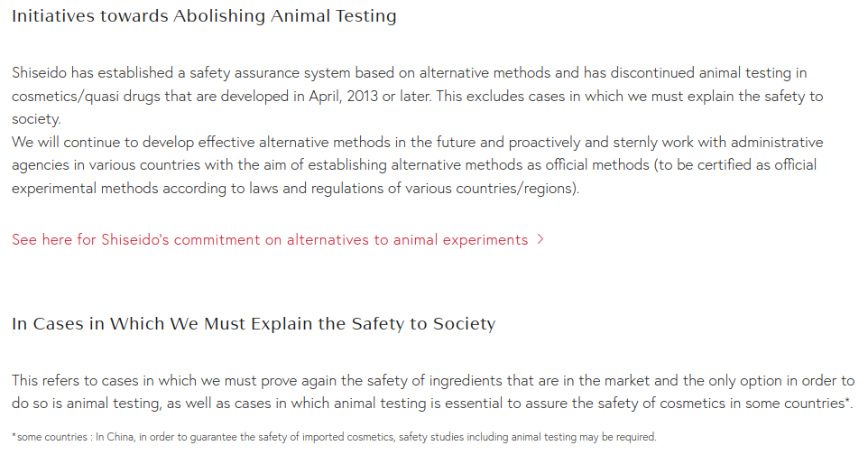The image size is (868, 455).
Task: Click the chevron arrow after the red link
Action: (540, 239)
